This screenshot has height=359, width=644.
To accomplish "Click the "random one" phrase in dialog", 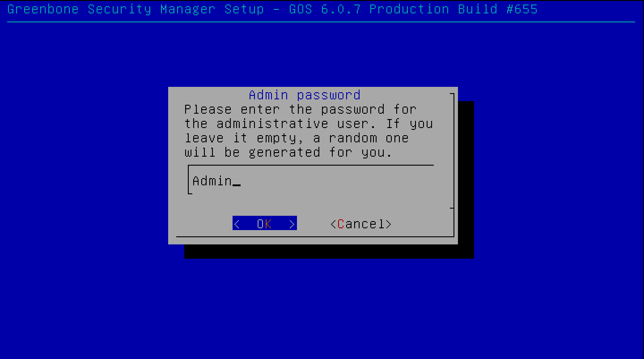I will pyautogui.click(x=369, y=138).
